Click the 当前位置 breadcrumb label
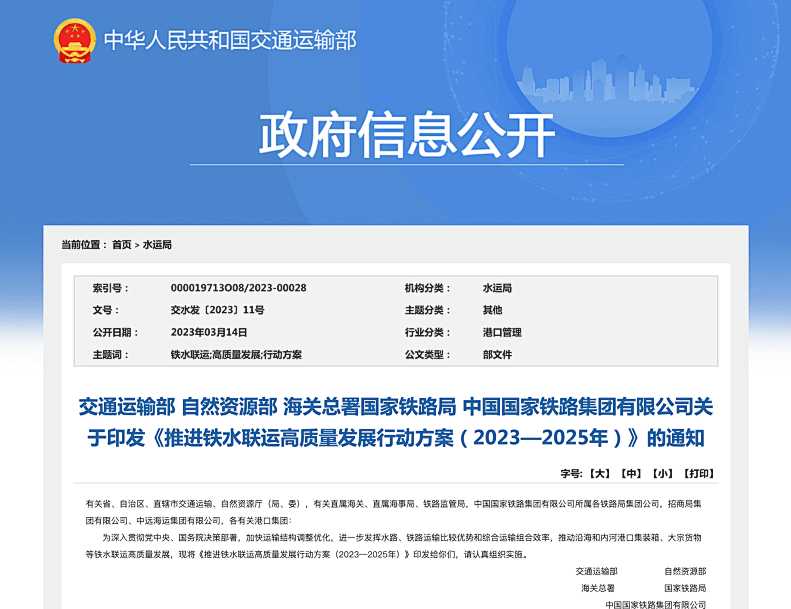 click(x=84, y=245)
